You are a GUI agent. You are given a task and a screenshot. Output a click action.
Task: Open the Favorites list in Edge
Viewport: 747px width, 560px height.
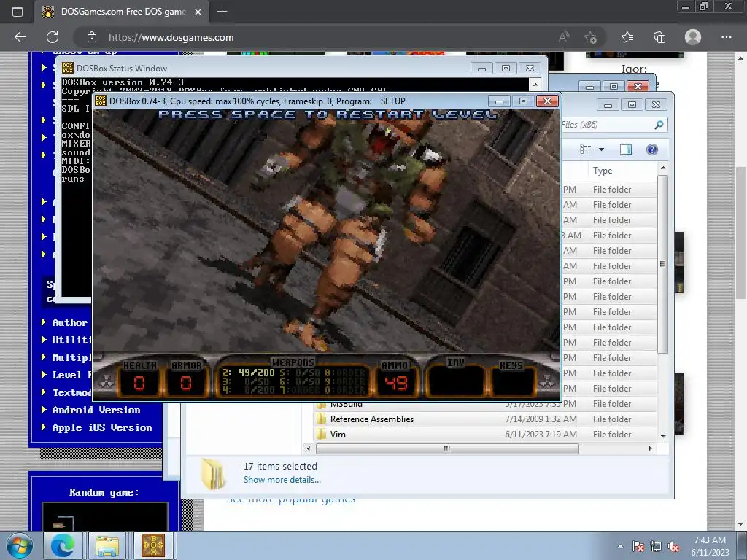coord(627,37)
